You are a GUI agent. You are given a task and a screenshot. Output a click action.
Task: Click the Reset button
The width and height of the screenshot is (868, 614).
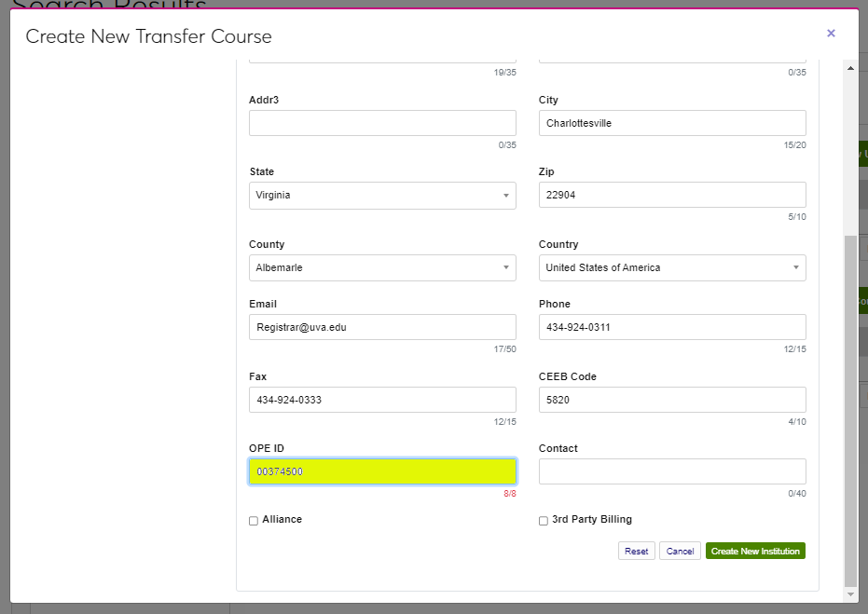pos(636,551)
